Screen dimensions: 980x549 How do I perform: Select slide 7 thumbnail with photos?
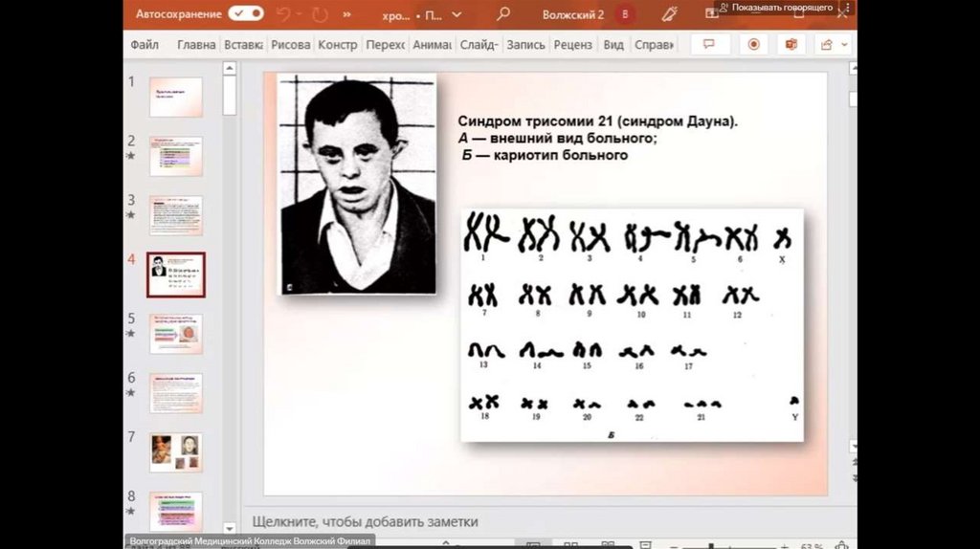point(176,451)
